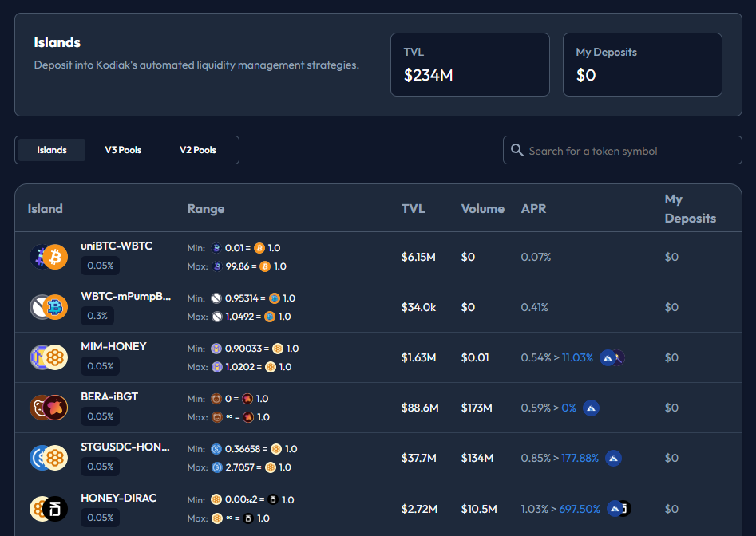
Task: Select the Islands tab
Action: (52, 150)
